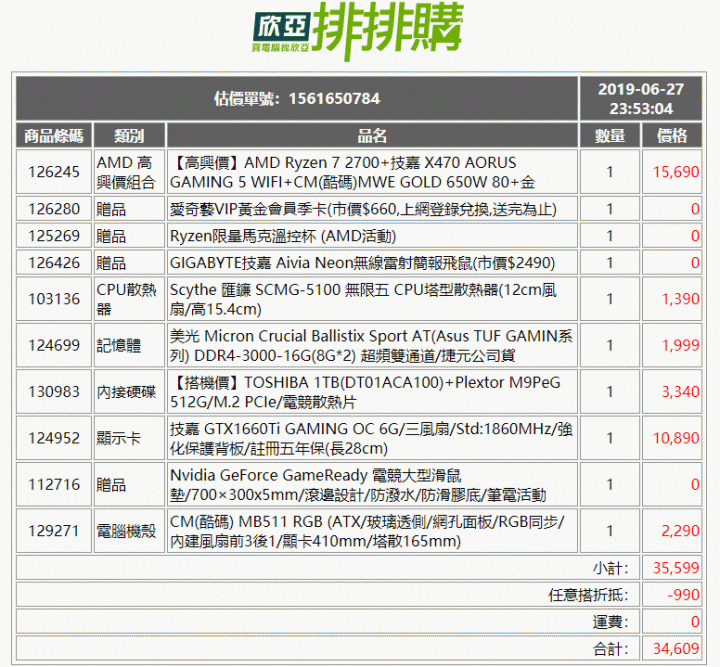Viewport: 720px width, 667px height.
Task: Click the 品名 column header
Action: (372, 136)
